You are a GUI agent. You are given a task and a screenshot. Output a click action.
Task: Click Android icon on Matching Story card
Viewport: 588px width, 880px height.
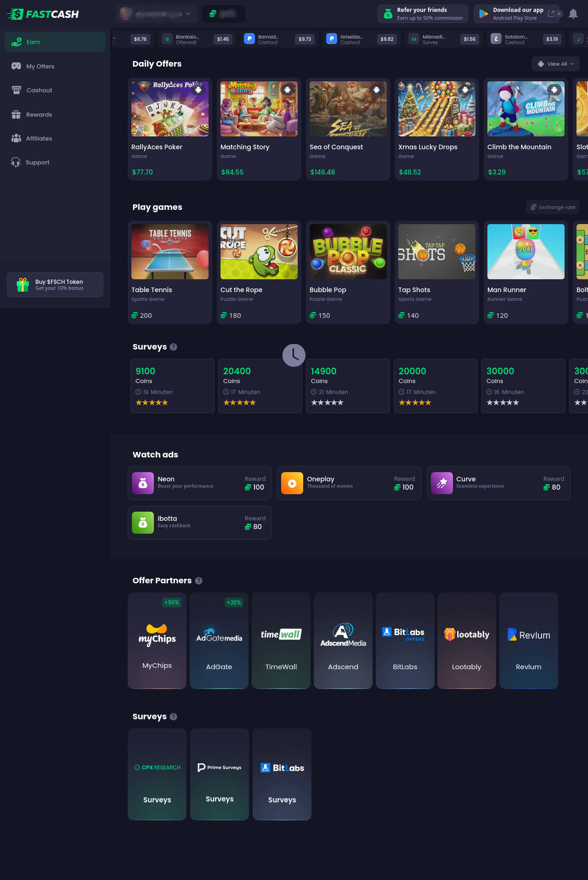[x=288, y=90]
